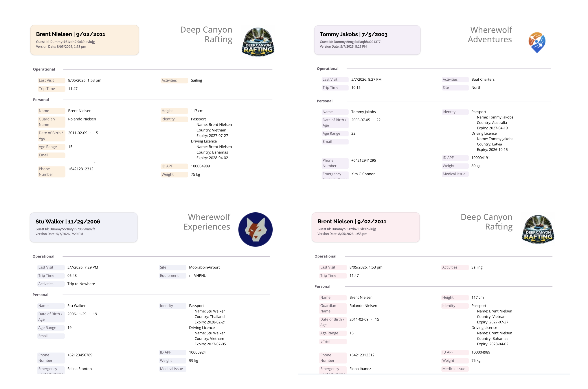Image resolution: width=588 pixels, height=389 pixels.
Task: Click the pink Brent Nielsen header card
Action: coord(366,227)
